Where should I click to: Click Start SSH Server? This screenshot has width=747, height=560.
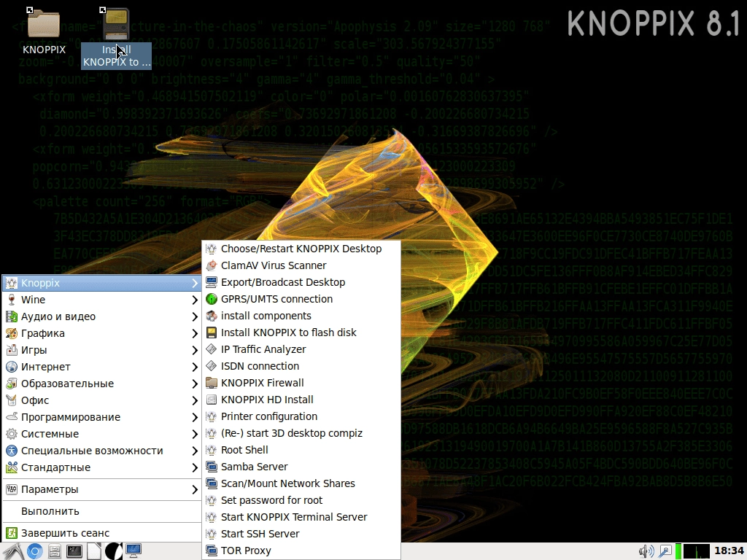click(301, 534)
